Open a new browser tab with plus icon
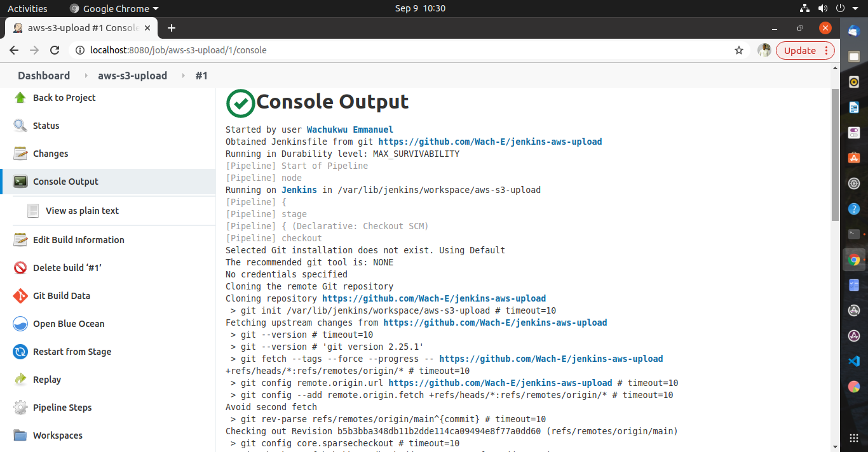Image resolution: width=868 pixels, height=452 pixels. (171, 28)
